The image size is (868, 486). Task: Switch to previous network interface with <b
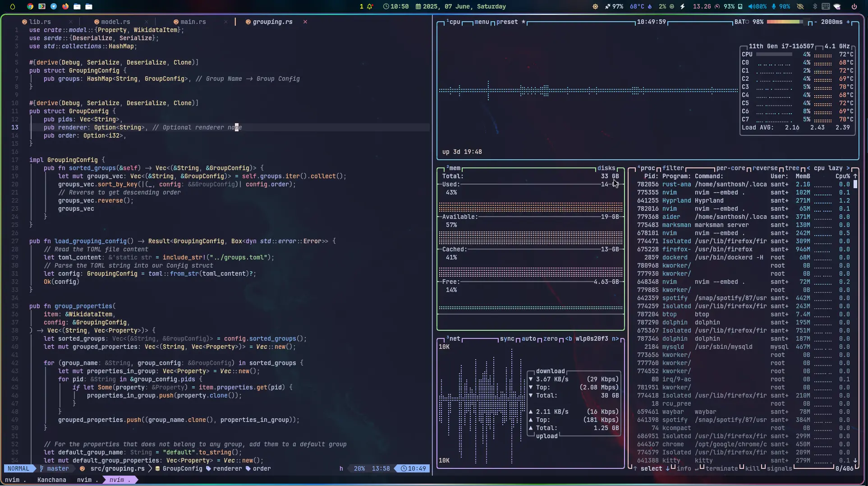(568, 338)
